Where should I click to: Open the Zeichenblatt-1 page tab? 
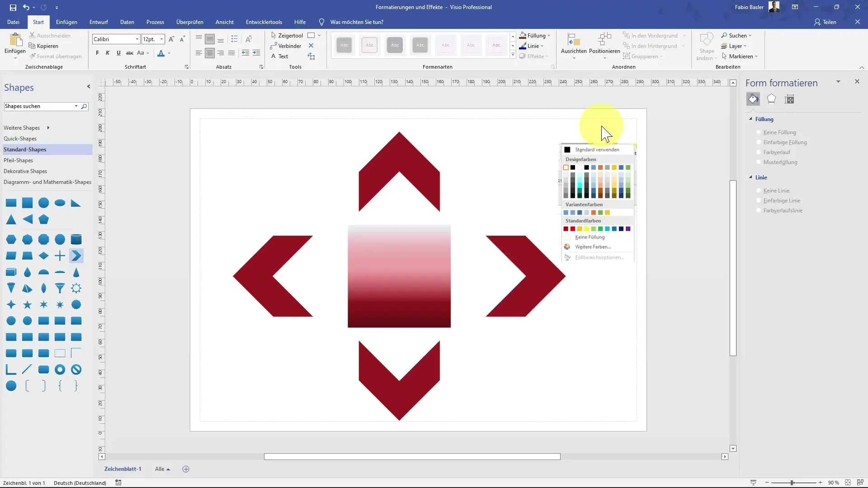123,469
